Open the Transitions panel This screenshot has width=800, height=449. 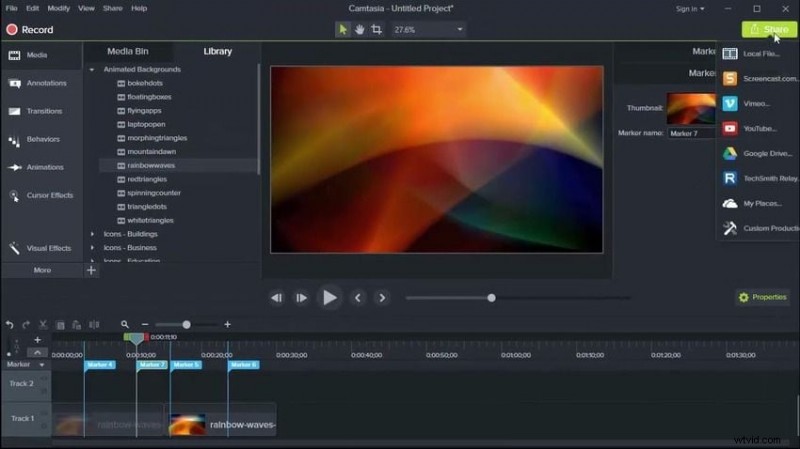coord(41,111)
